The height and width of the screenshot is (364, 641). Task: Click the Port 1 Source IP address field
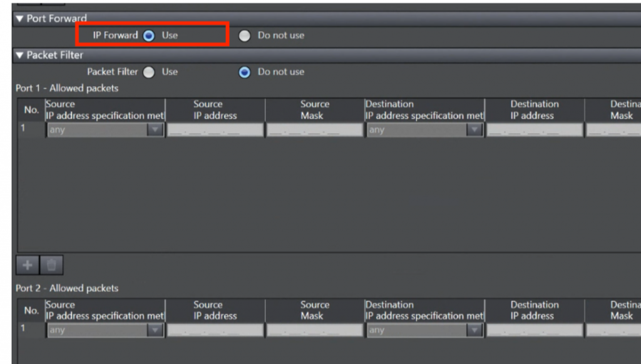click(x=215, y=130)
